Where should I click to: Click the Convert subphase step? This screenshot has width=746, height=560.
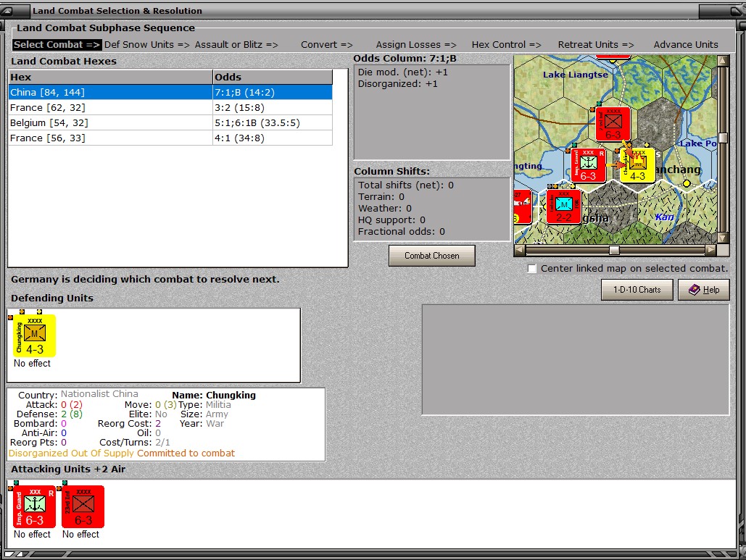[327, 45]
